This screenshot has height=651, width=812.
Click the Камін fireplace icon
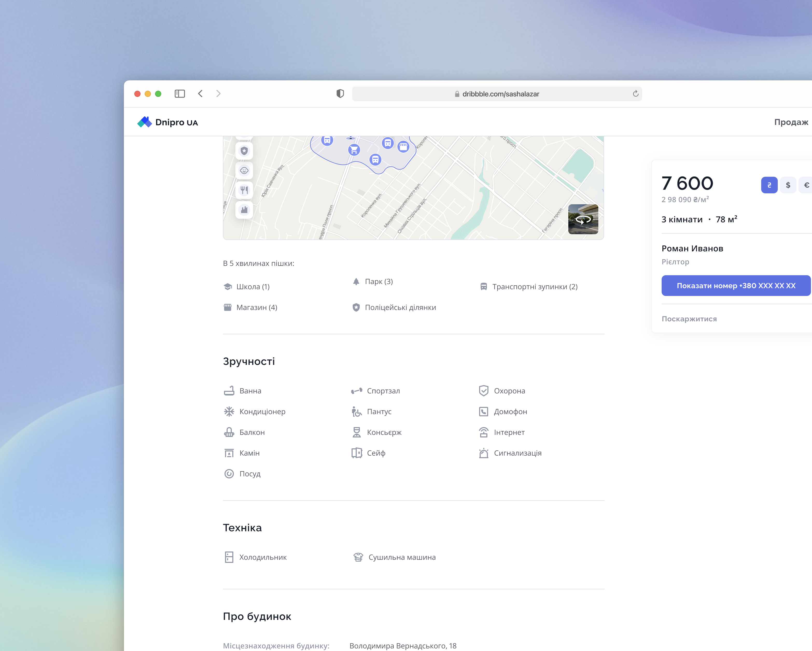(x=229, y=453)
